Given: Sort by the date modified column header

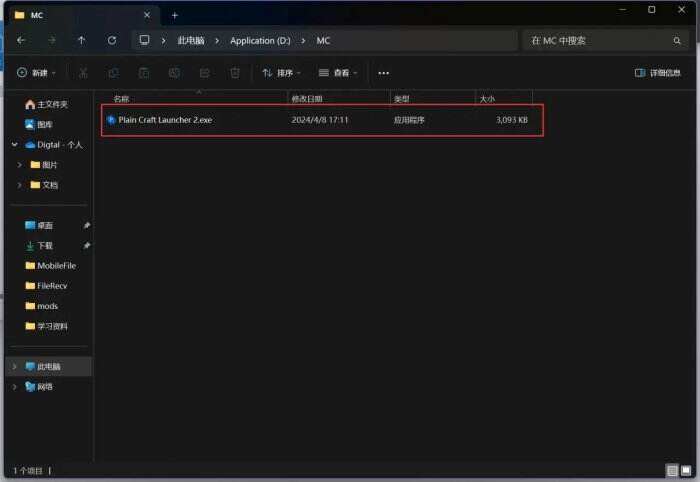Looking at the screenshot, I should click(x=307, y=99).
